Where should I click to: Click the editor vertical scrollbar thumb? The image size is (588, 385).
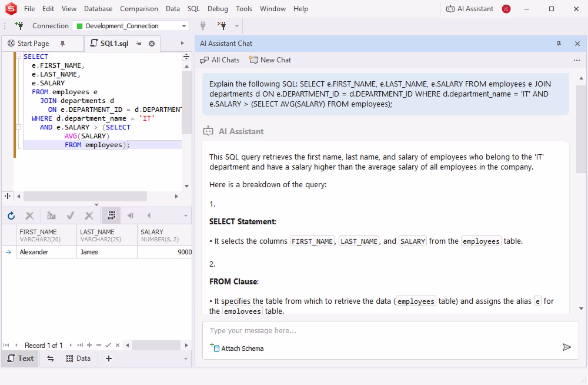186,102
